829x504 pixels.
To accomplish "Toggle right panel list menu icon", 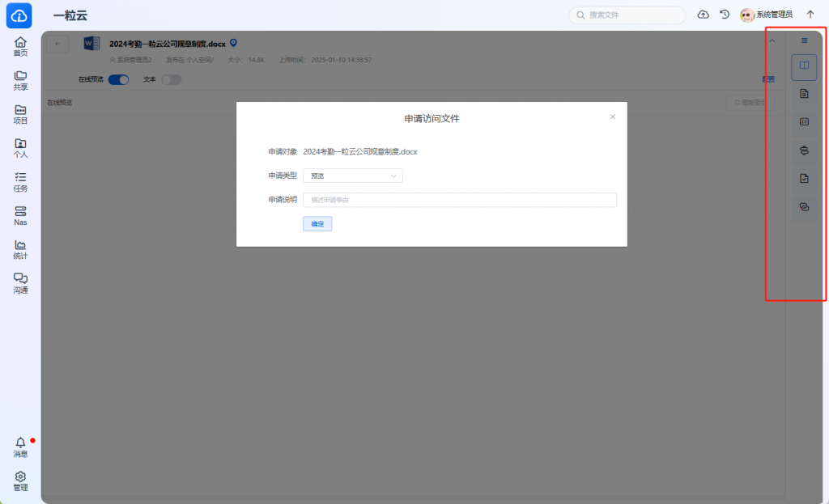I will 804,40.
